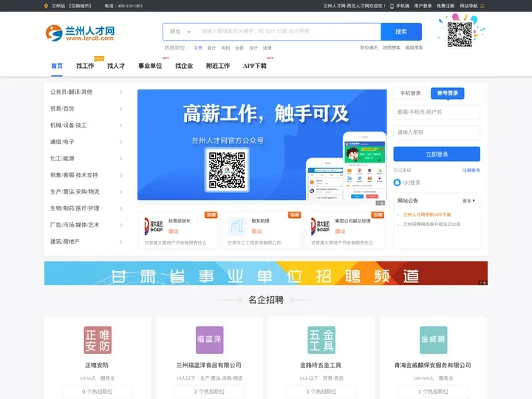Click the 高级搜索 link
The height and width of the screenshot is (399, 532).
click(x=414, y=47)
